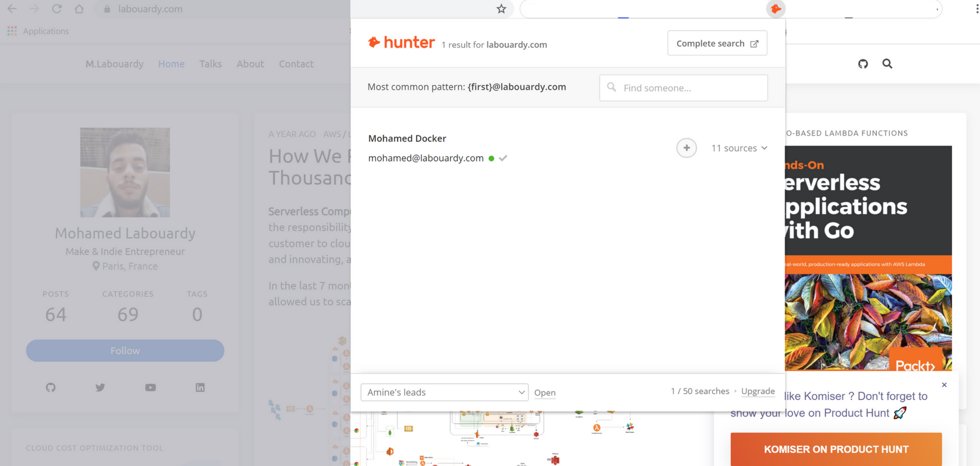Open the Serverless Applications with Go book cover
The width and height of the screenshot is (980, 466).
pyautogui.click(x=868, y=258)
